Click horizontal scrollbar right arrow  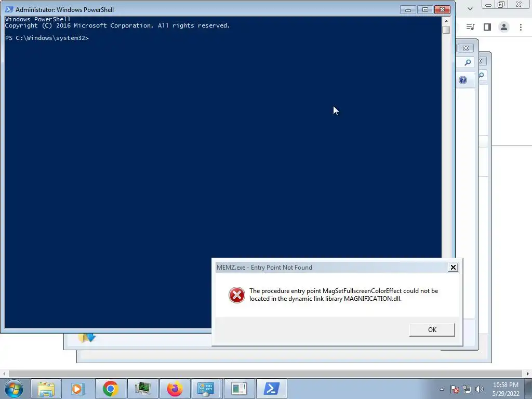point(528,374)
